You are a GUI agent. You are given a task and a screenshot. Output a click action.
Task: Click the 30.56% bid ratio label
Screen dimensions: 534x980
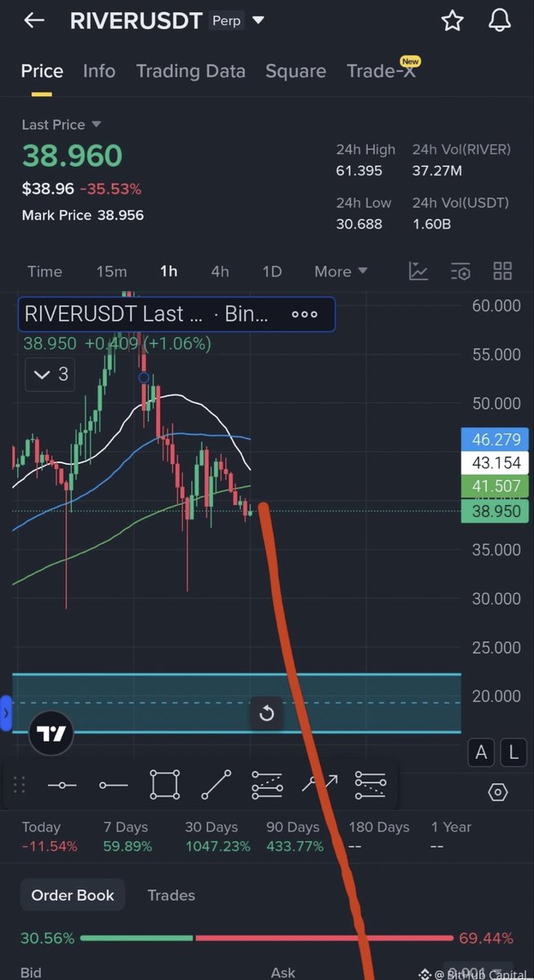[47, 938]
